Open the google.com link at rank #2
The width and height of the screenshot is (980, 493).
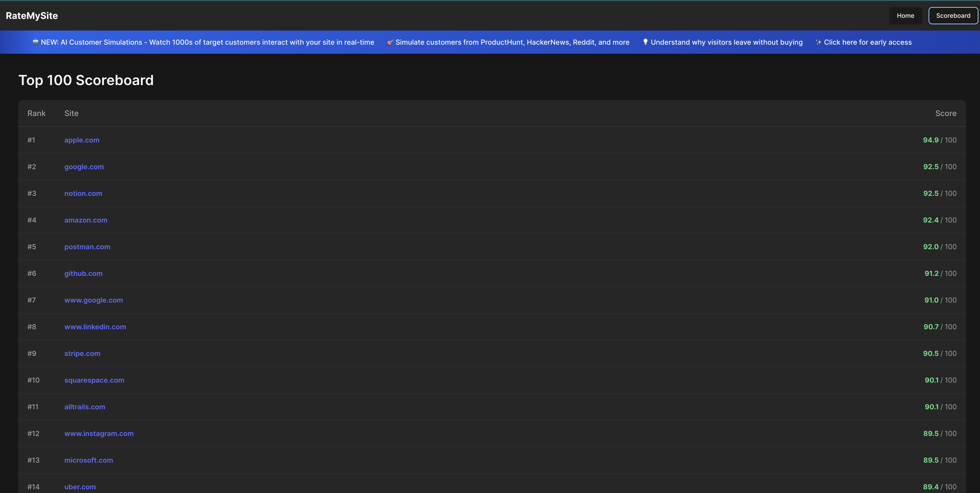click(x=84, y=166)
